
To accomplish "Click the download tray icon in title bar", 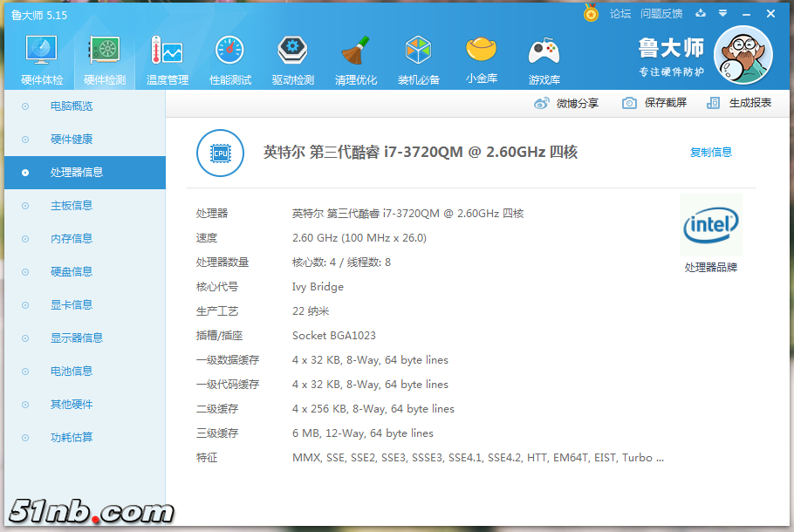I will pyautogui.click(x=701, y=14).
